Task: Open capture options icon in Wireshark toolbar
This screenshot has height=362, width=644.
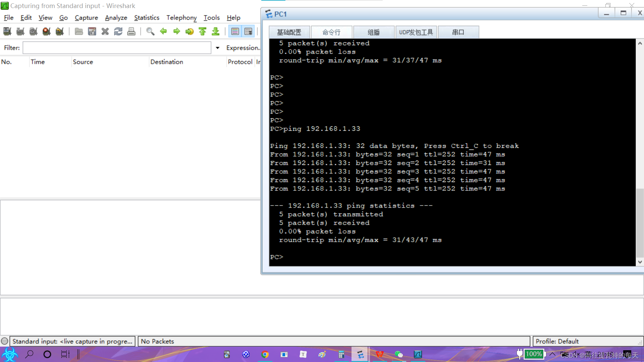Action: coord(20,32)
